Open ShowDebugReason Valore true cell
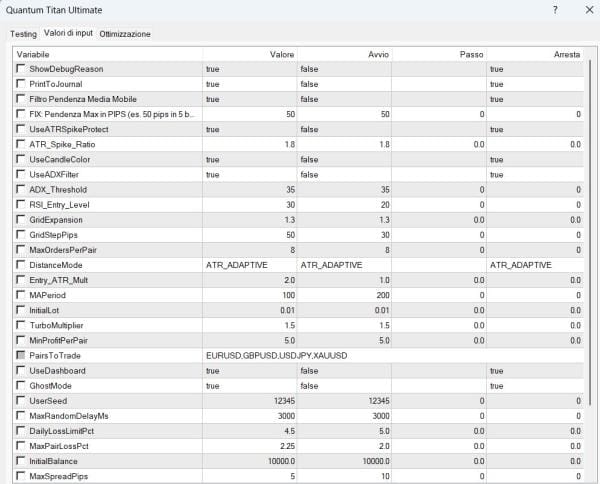Viewport: 600px width, 484px height. [250, 69]
